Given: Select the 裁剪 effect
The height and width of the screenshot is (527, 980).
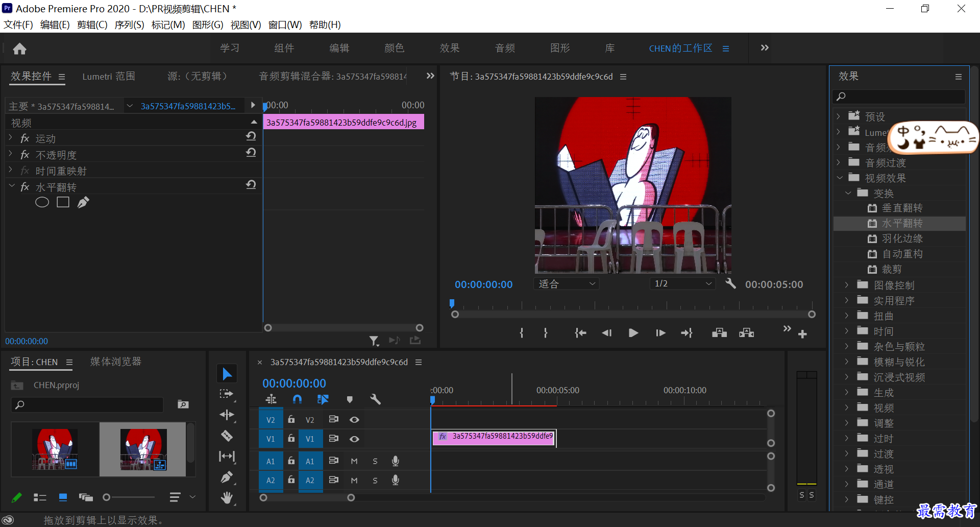Looking at the screenshot, I should 892,269.
